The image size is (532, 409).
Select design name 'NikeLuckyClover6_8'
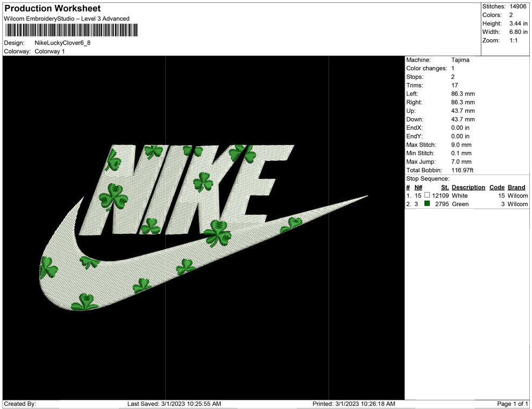click(63, 43)
